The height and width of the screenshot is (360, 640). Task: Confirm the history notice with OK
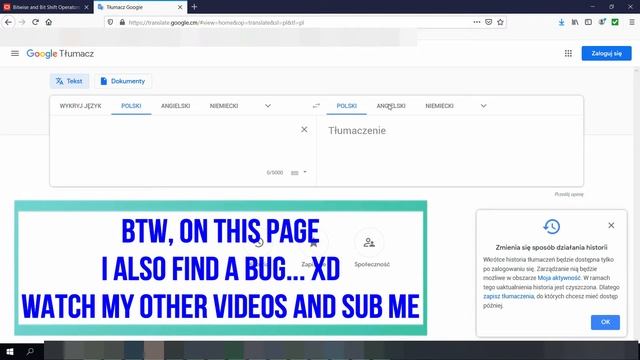605,322
